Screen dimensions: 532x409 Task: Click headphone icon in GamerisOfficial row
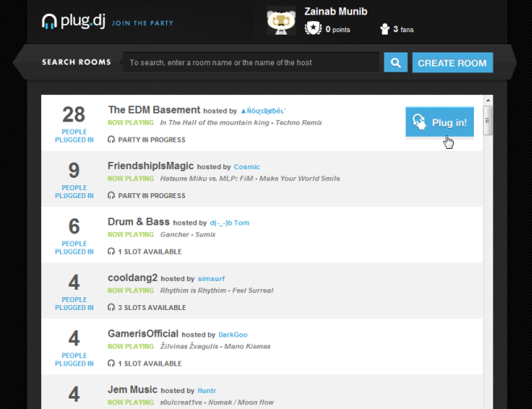[111, 363]
